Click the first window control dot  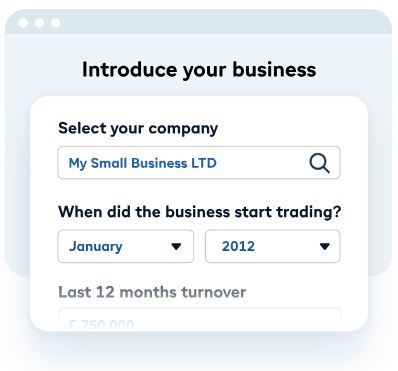(23, 23)
